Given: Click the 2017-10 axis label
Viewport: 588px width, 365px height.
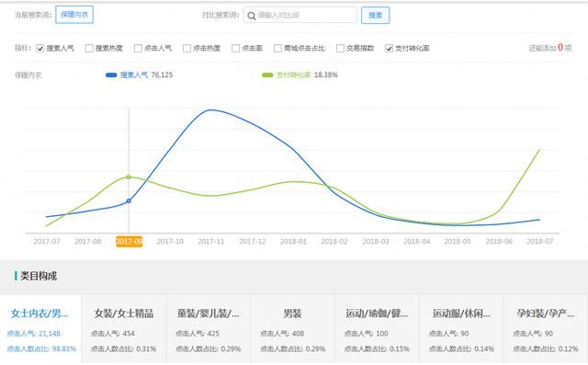Looking at the screenshot, I should pyautogui.click(x=170, y=241).
